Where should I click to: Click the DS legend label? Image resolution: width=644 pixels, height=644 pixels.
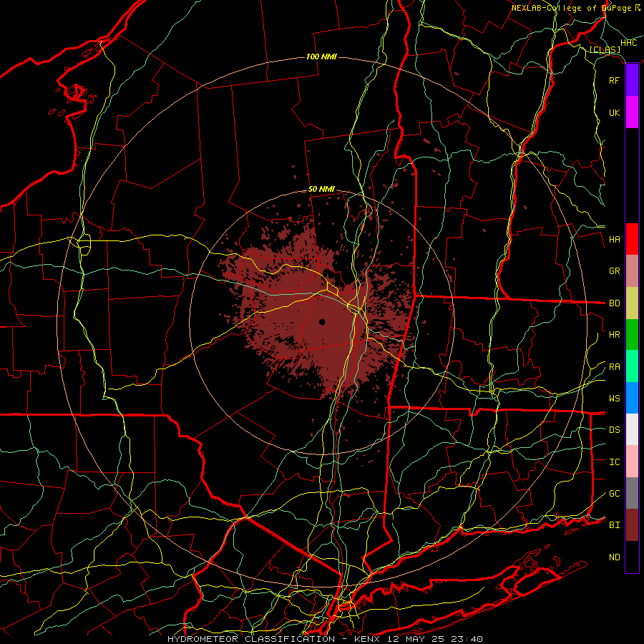click(614, 430)
